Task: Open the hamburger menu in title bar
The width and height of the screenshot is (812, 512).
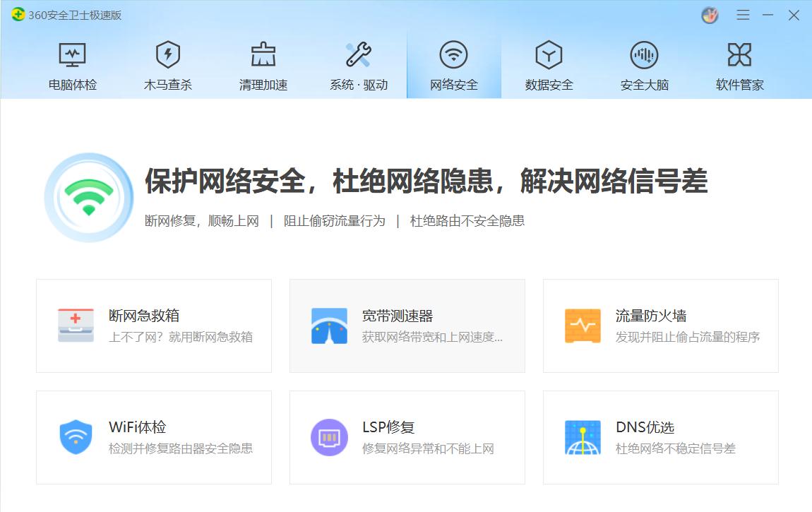Action: pyautogui.click(x=743, y=14)
